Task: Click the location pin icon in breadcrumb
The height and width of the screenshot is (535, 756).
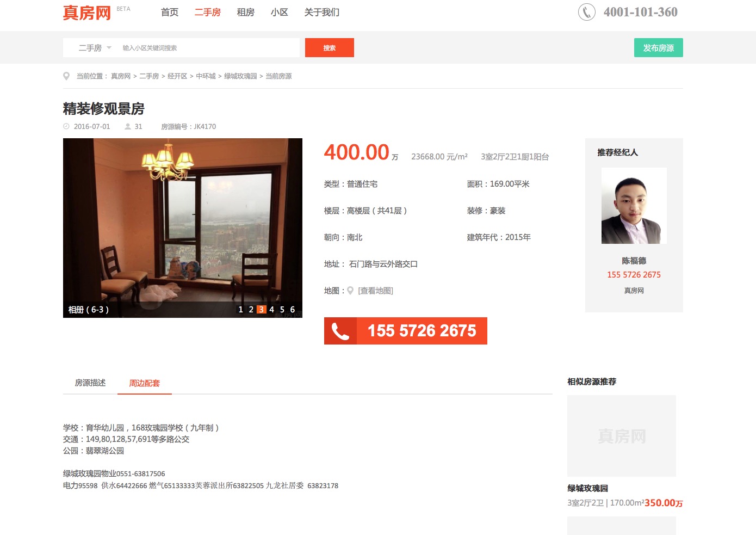Action: point(66,76)
